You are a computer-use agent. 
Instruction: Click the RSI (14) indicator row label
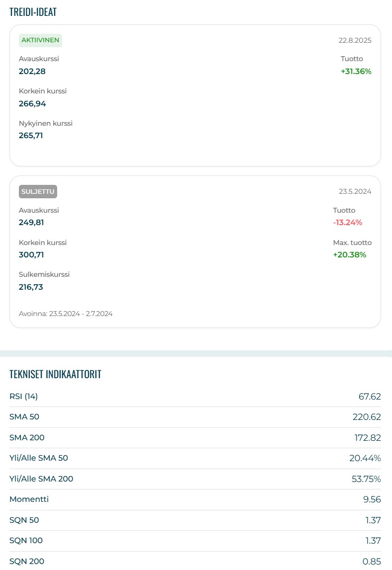23,396
